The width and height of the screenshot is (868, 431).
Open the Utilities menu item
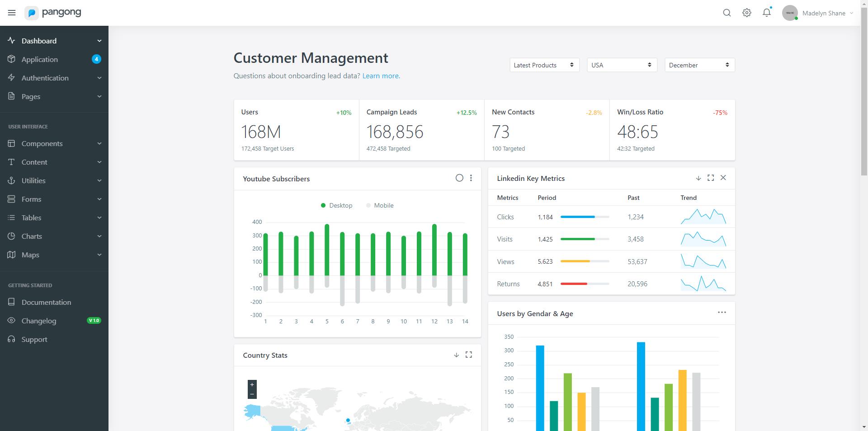pyautogui.click(x=54, y=180)
